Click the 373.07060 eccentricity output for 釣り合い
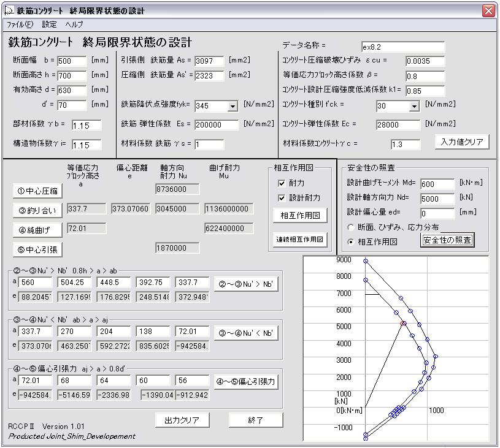The width and height of the screenshot is (500, 448). point(131,209)
